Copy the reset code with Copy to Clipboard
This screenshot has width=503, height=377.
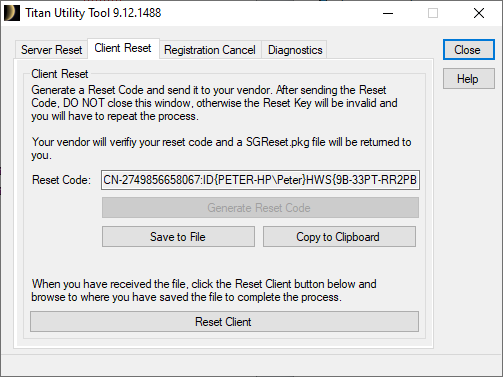coord(339,237)
